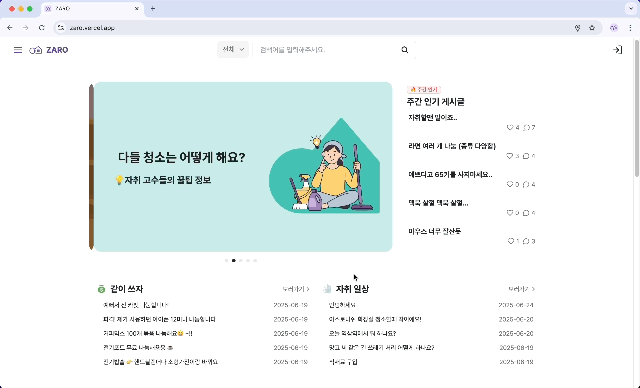The height and width of the screenshot is (388, 640).
Task: Open the '다들 청소는 어떻게 해요?' banner
Action: (243, 166)
